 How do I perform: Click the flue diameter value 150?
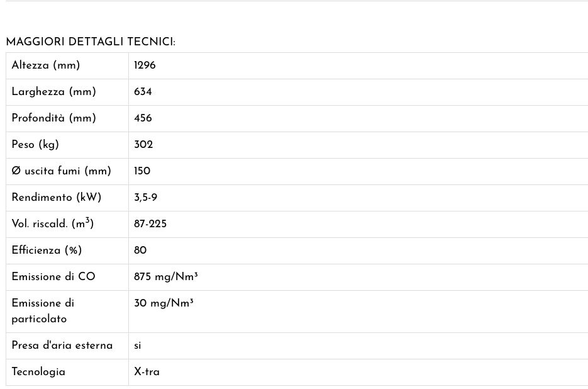[142, 171]
